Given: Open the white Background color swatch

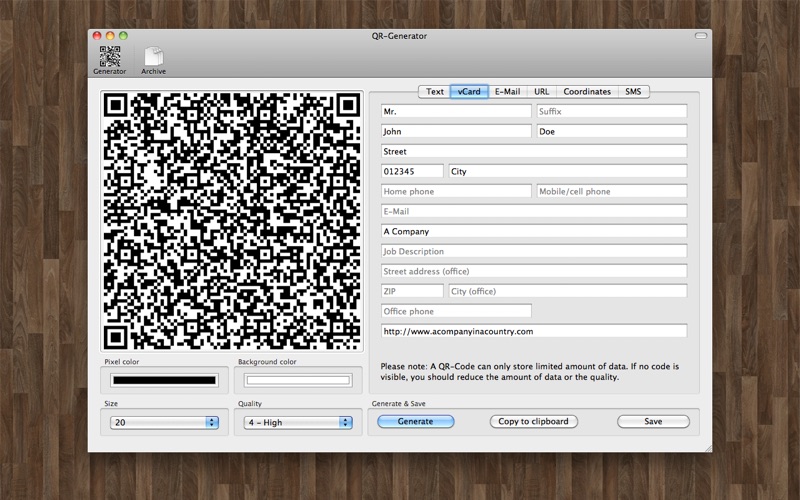Looking at the screenshot, I should click(x=298, y=380).
